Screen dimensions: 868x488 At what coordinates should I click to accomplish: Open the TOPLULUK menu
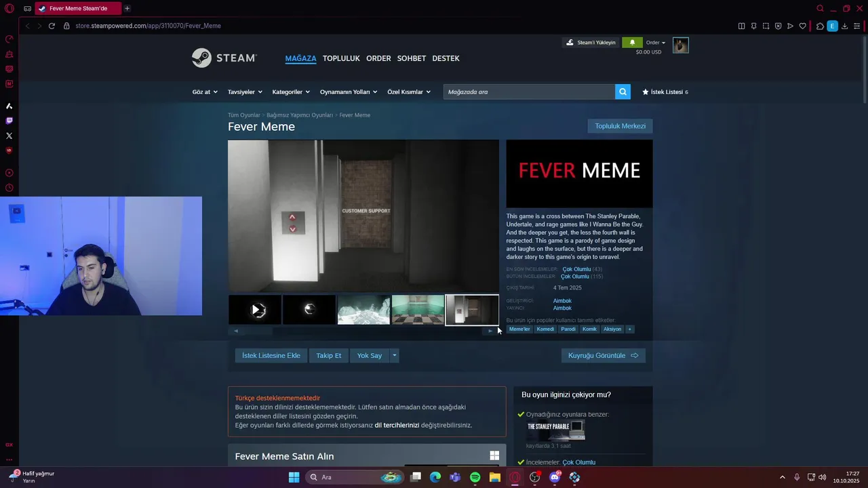(341, 58)
